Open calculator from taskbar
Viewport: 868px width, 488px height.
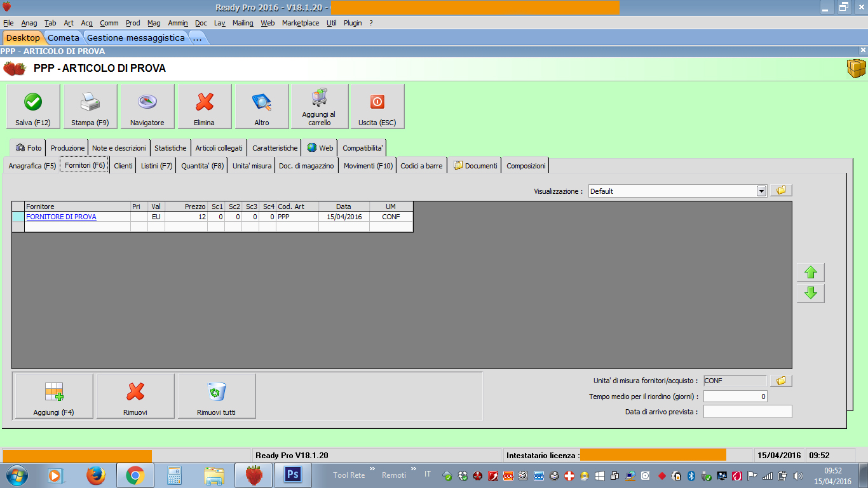point(175,475)
